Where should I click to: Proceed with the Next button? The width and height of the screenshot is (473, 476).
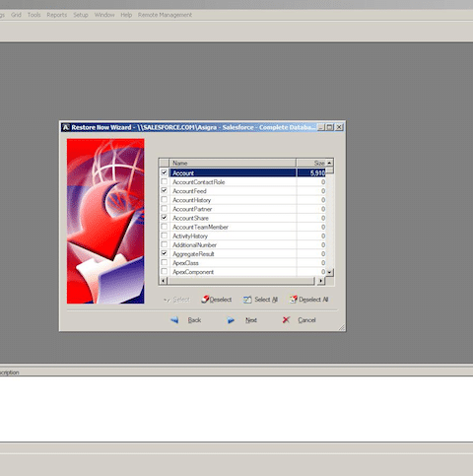[251, 320]
